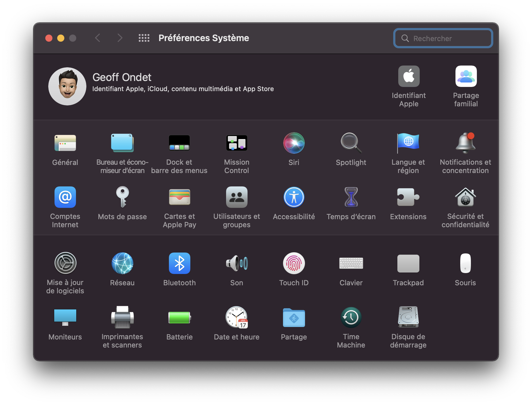This screenshot has width=532, height=405.
Task: Open Mots de passe pane
Action: click(x=122, y=197)
